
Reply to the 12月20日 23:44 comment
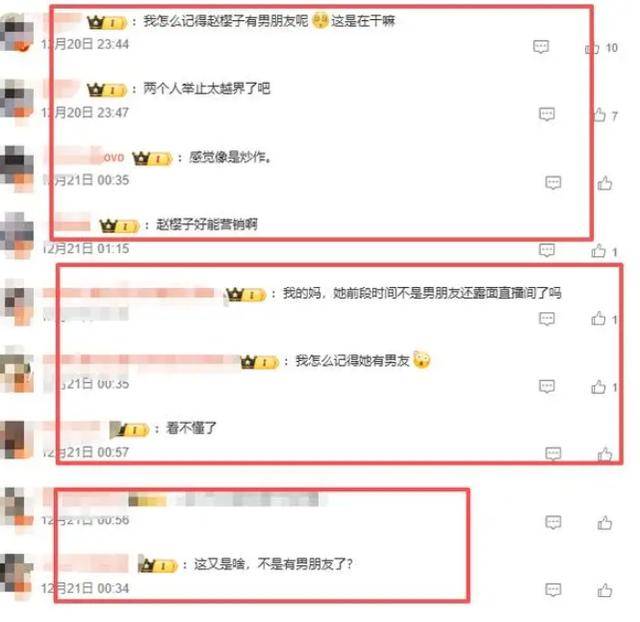(x=541, y=47)
